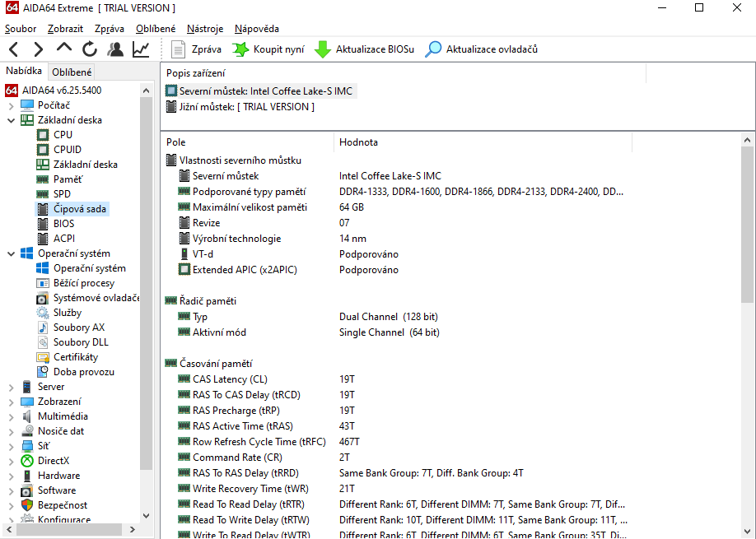Screen dimensions: 756x539
Task: Refresh the page with circular arrow icon
Action: click(x=90, y=49)
